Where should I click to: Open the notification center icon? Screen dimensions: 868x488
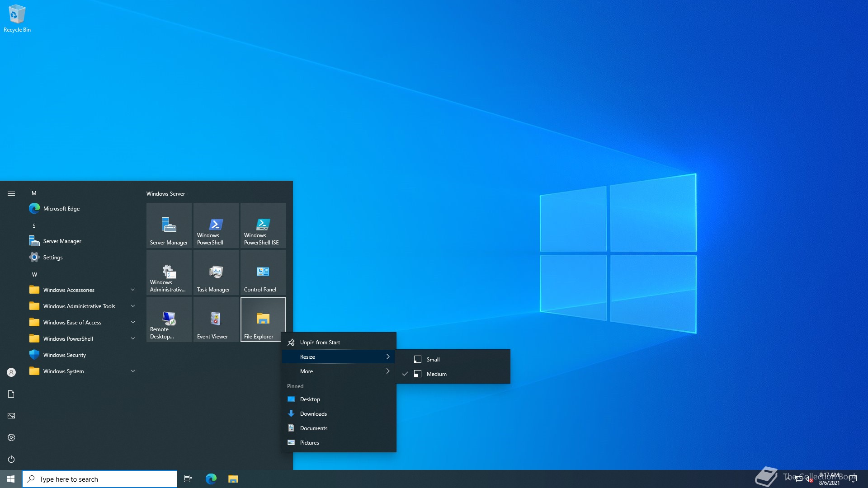point(853,479)
